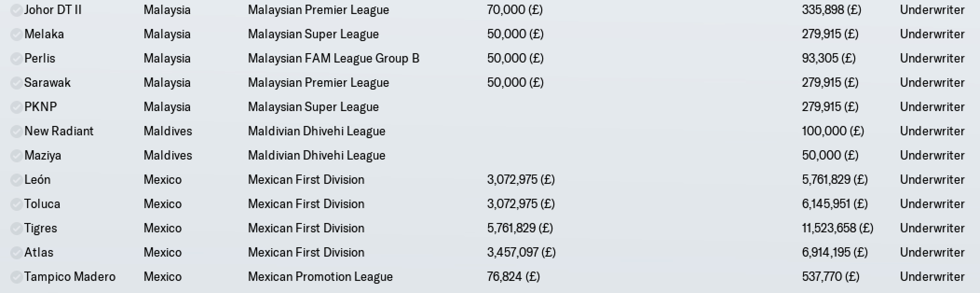Click the checkmark icon beside Tigres
The width and height of the screenshot is (980, 293).
click(x=16, y=229)
